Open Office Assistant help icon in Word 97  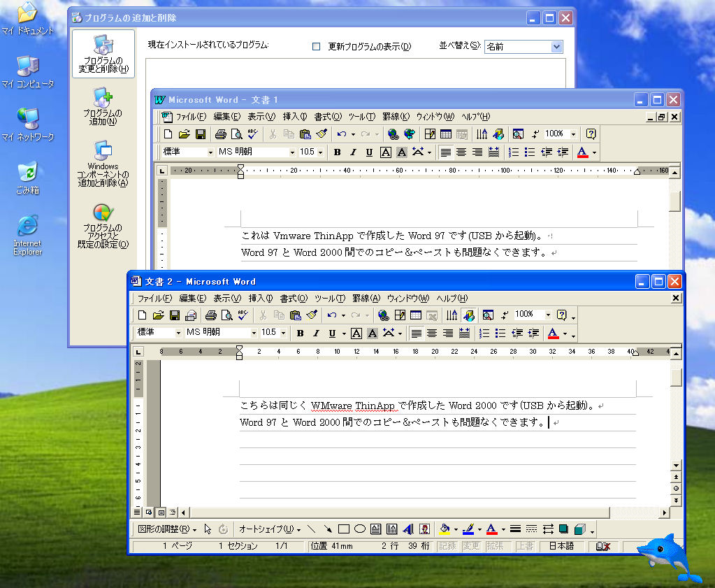click(591, 134)
